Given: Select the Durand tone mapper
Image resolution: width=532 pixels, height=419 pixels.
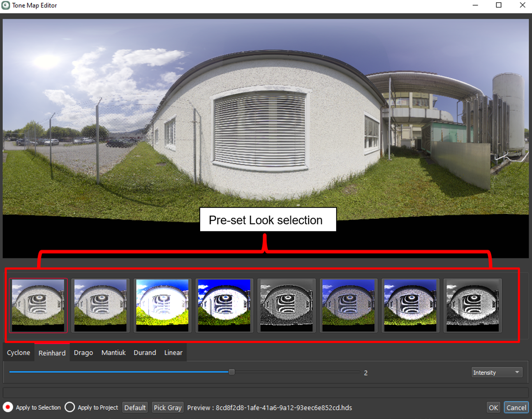Looking at the screenshot, I should coord(144,352).
